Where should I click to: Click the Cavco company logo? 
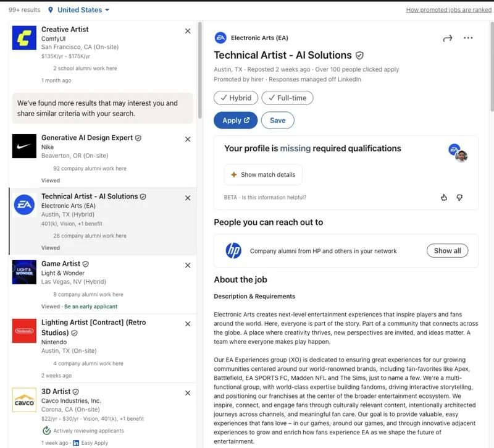24,400
